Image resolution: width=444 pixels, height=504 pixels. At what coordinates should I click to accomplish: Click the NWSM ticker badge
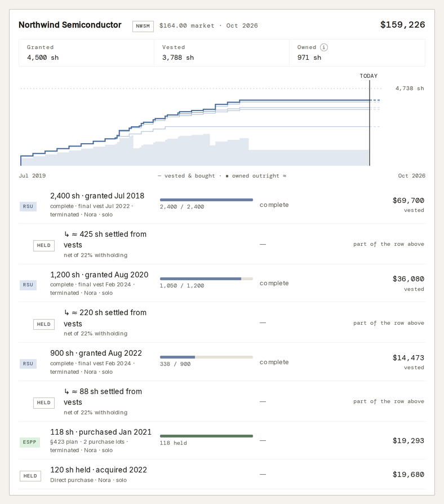click(143, 26)
